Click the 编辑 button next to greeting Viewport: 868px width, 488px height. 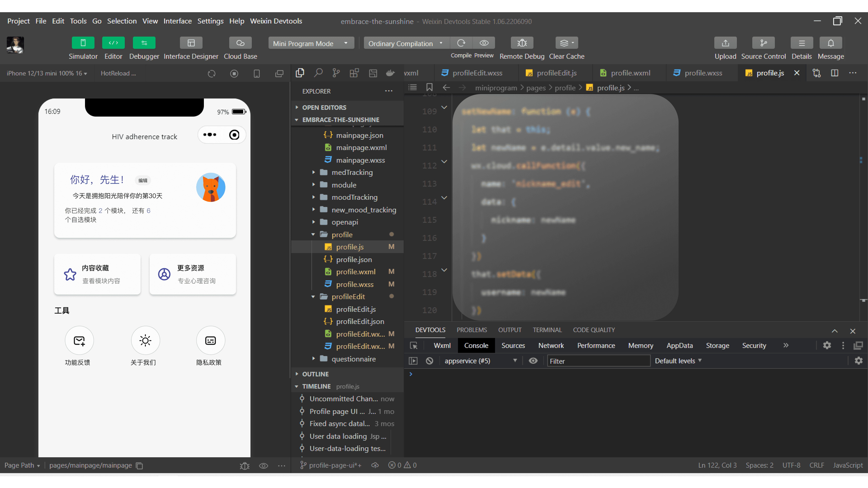[x=143, y=181]
